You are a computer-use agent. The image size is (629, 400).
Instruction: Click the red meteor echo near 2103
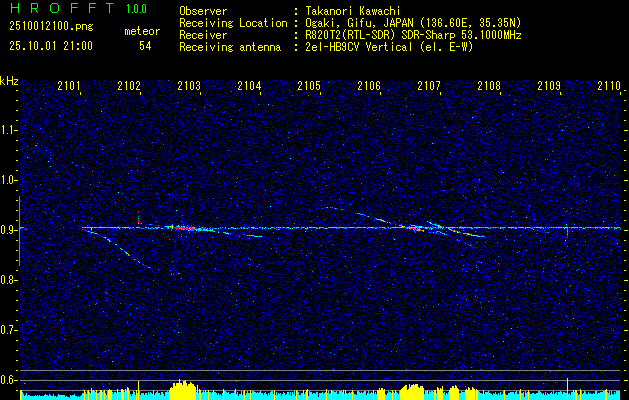coord(184,228)
